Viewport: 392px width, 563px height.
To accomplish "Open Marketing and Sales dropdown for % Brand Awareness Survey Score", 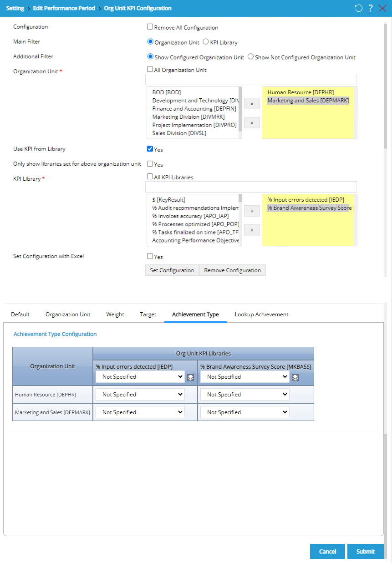I will (x=245, y=412).
